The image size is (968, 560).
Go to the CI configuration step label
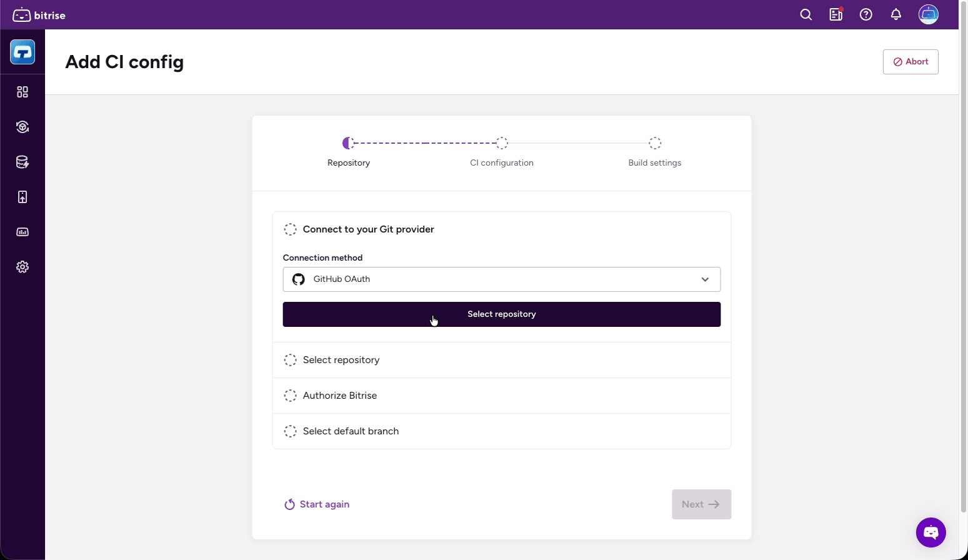[x=502, y=162]
